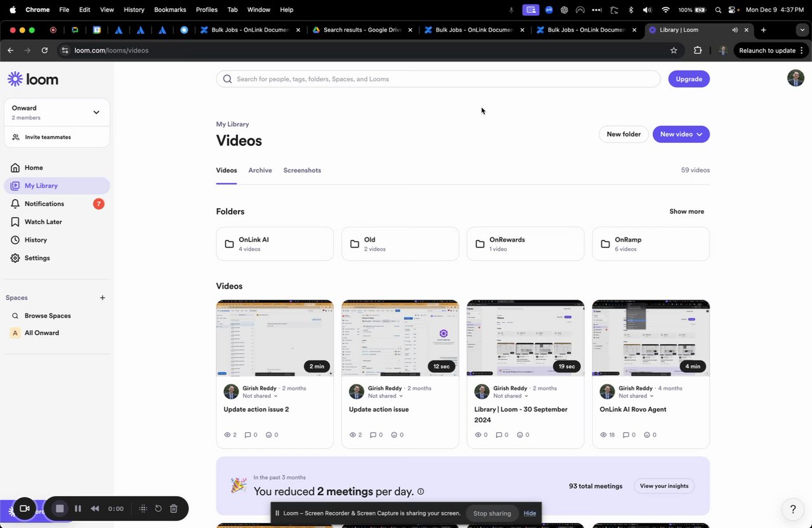This screenshot has height=528, width=812.
Task: Open the 19 sec Library Loom video thumbnail
Action: coord(525,338)
